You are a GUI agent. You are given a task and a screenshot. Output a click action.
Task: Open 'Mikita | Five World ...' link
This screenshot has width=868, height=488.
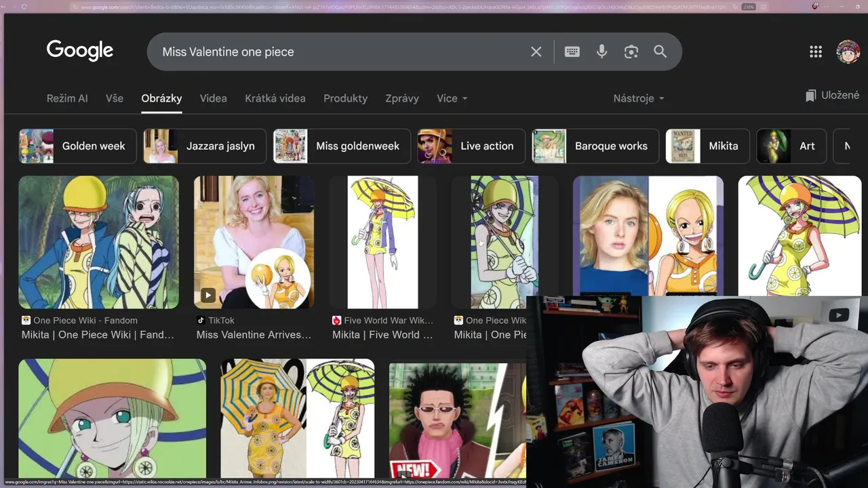point(382,335)
